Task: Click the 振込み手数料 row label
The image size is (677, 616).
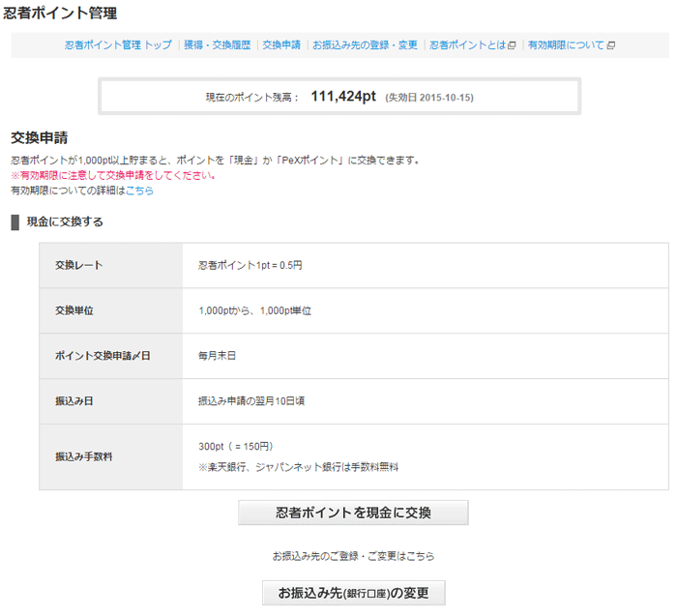Action: click(x=84, y=456)
